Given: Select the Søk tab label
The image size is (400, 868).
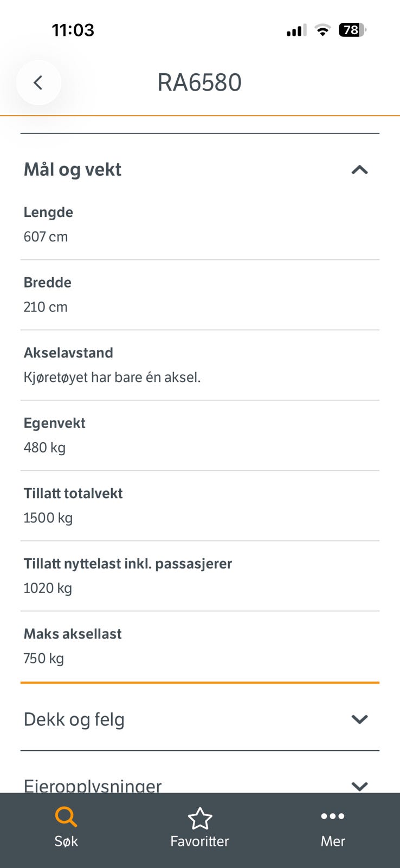Looking at the screenshot, I should [x=66, y=841].
